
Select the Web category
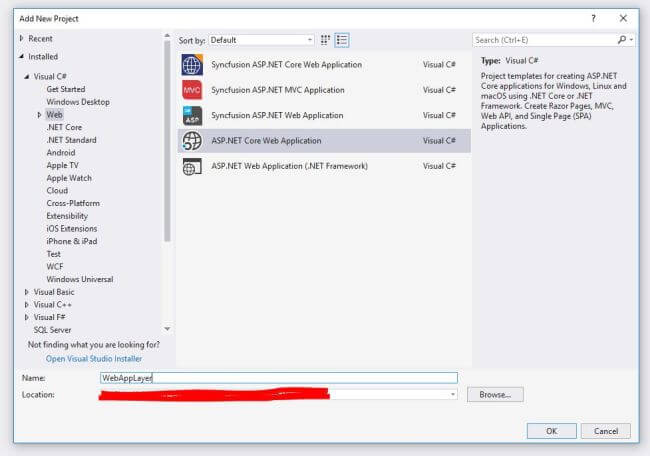54,115
